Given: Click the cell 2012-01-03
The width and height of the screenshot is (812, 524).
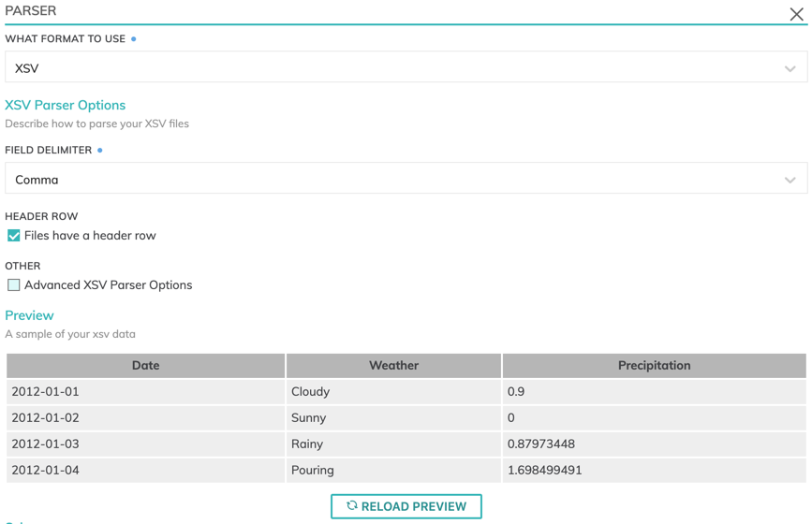Looking at the screenshot, I should (x=145, y=444).
